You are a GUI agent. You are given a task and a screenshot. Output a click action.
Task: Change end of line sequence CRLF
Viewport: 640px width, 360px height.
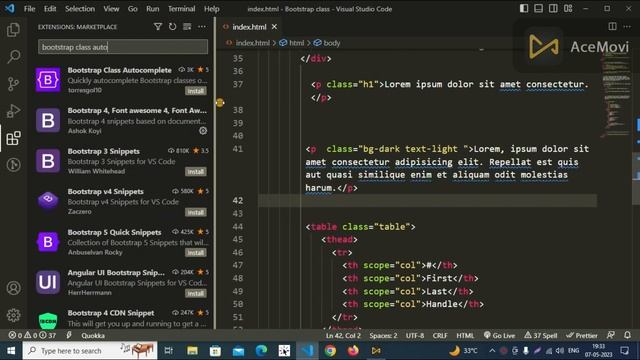pos(440,336)
